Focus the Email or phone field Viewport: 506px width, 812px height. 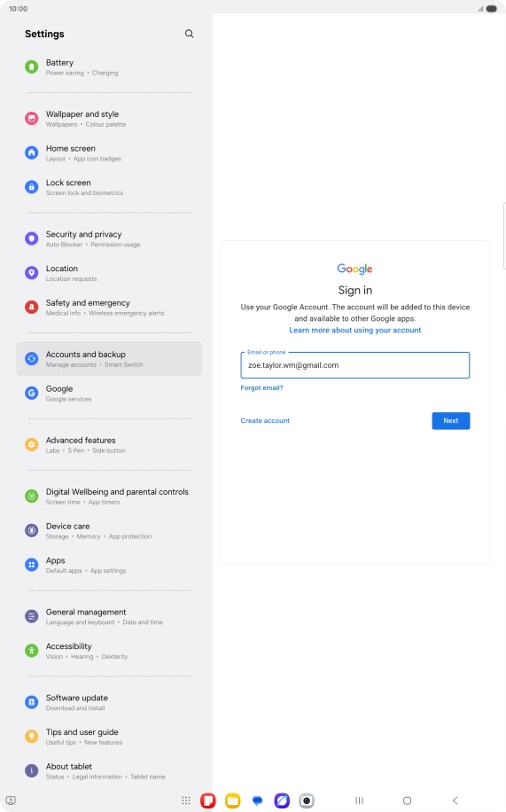click(354, 365)
